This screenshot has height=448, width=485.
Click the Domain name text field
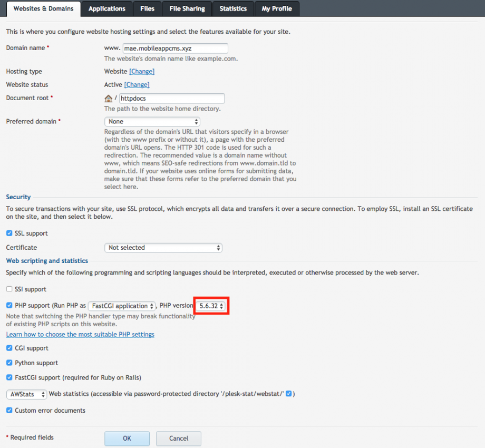(x=175, y=48)
